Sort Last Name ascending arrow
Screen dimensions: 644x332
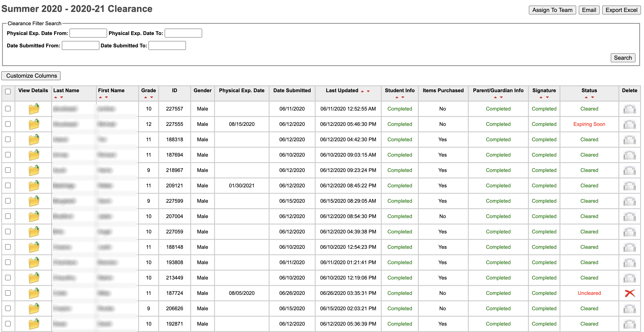(x=55, y=97)
